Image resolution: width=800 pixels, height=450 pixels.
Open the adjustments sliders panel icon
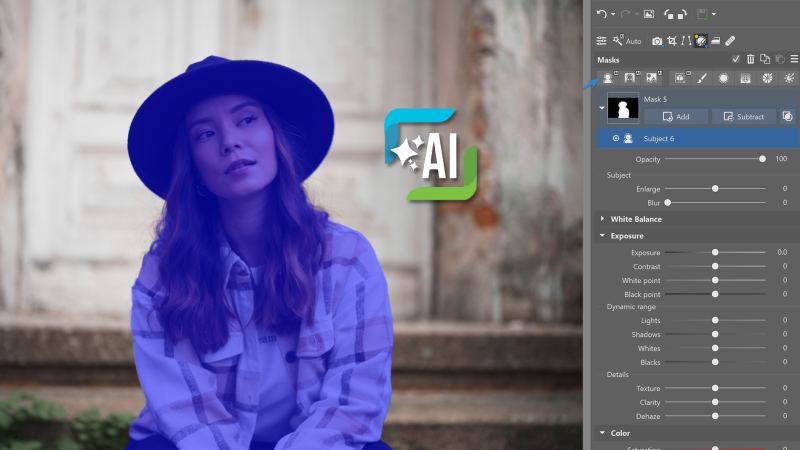(x=602, y=41)
